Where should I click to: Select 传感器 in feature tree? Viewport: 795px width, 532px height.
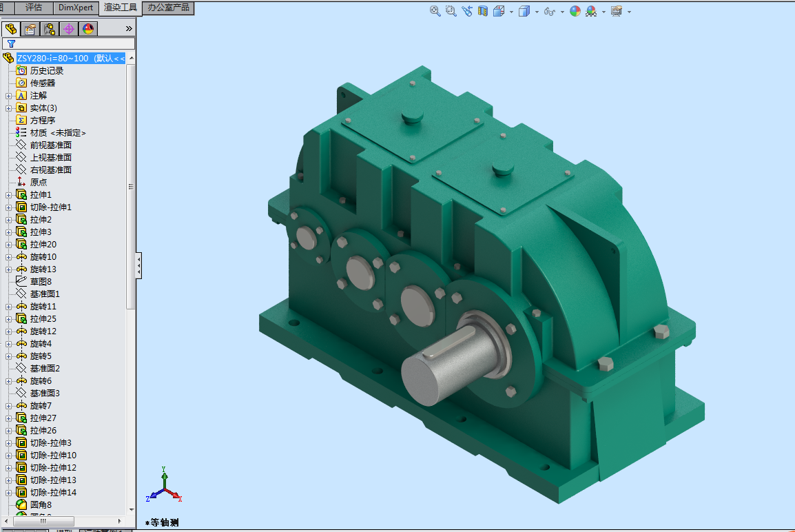click(x=43, y=83)
